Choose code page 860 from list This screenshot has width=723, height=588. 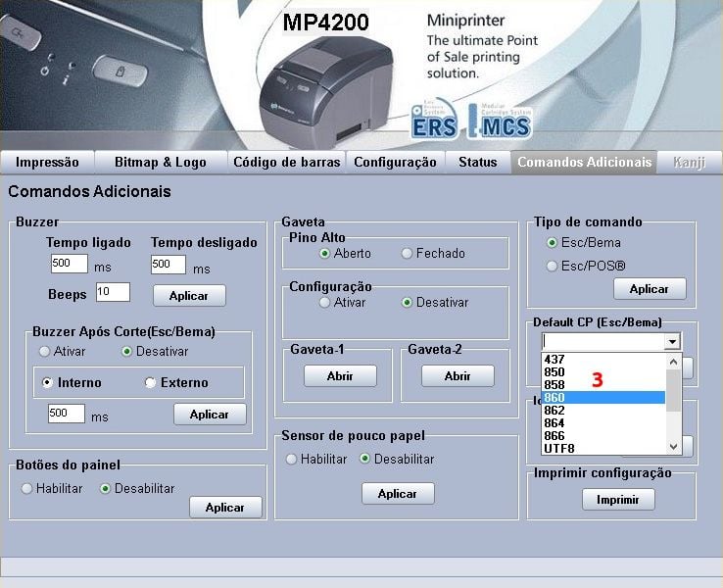click(603, 398)
